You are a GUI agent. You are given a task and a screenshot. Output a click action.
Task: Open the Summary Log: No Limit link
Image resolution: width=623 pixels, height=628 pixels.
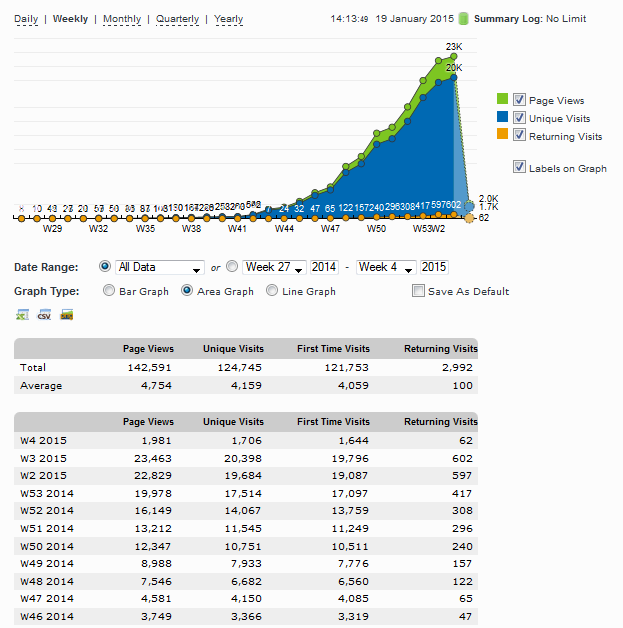[530, 19]
